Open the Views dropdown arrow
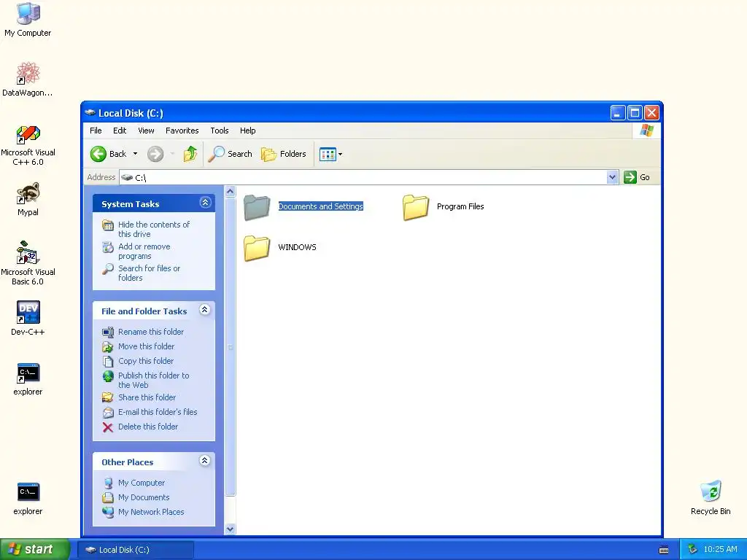The width and height of the screenshot is (747, 560). 340,155
